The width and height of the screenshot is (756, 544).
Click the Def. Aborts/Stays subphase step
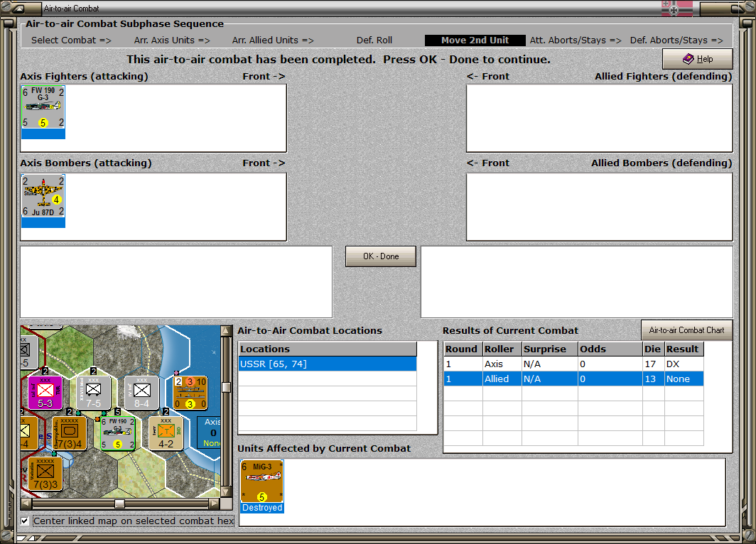[676, 40]
